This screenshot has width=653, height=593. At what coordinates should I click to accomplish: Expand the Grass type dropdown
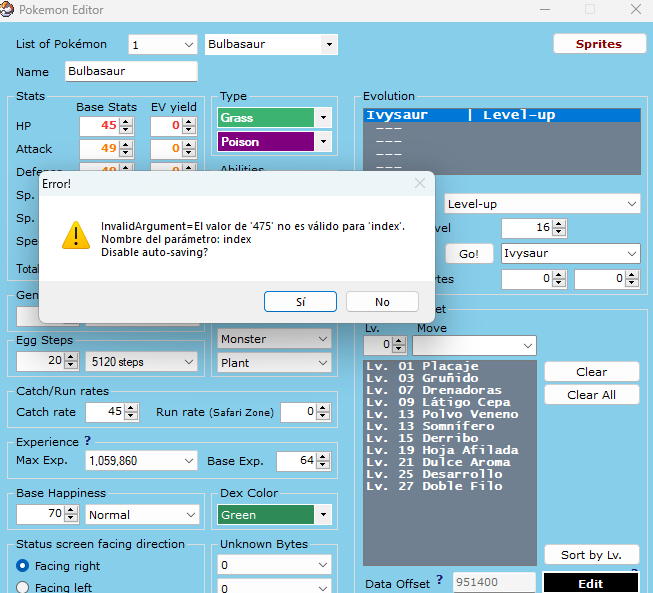tap(322, 118)
